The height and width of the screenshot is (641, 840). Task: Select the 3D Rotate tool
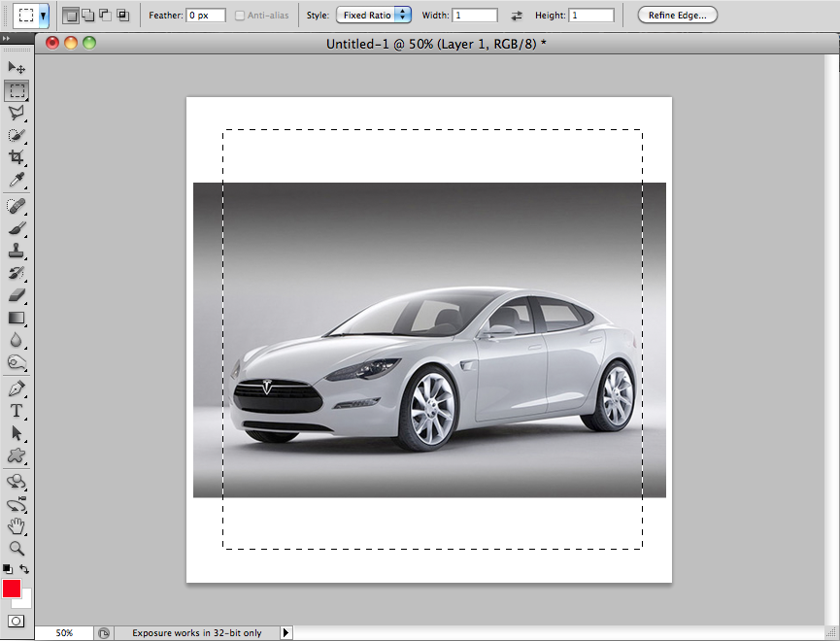[x=17, y=482]
